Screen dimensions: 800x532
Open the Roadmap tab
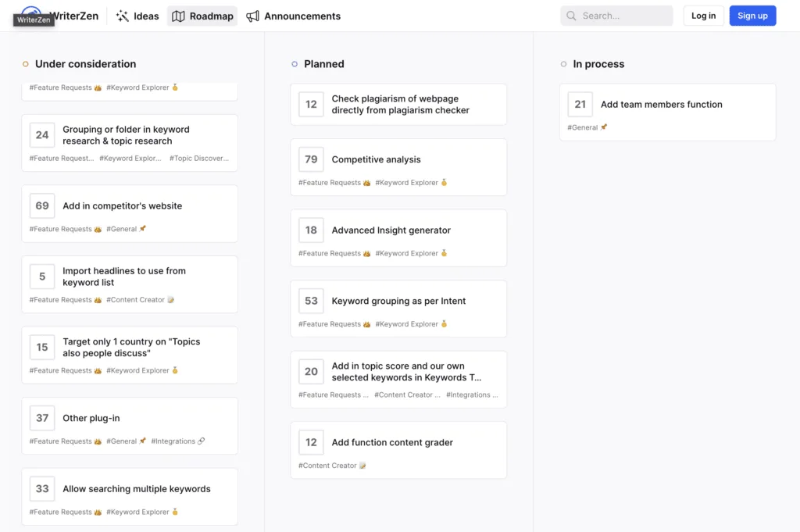pos(202,16)
